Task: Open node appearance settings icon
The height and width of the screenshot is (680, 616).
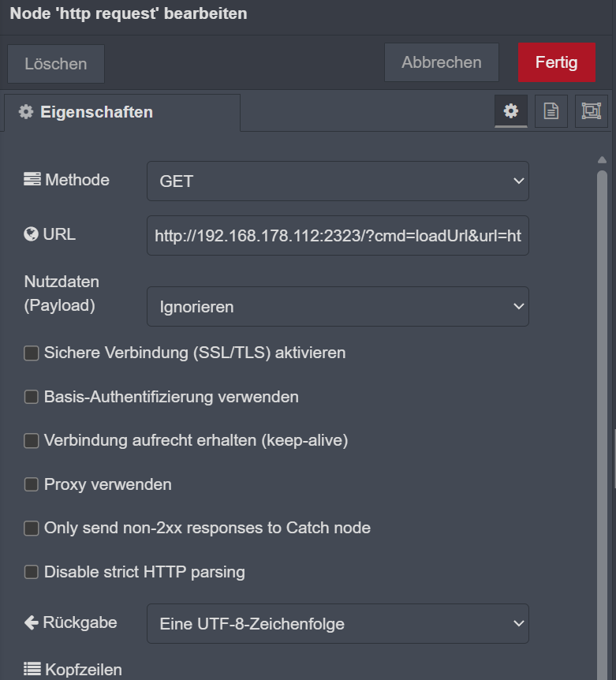Action: pyautogui.click(x=591, y=111)
